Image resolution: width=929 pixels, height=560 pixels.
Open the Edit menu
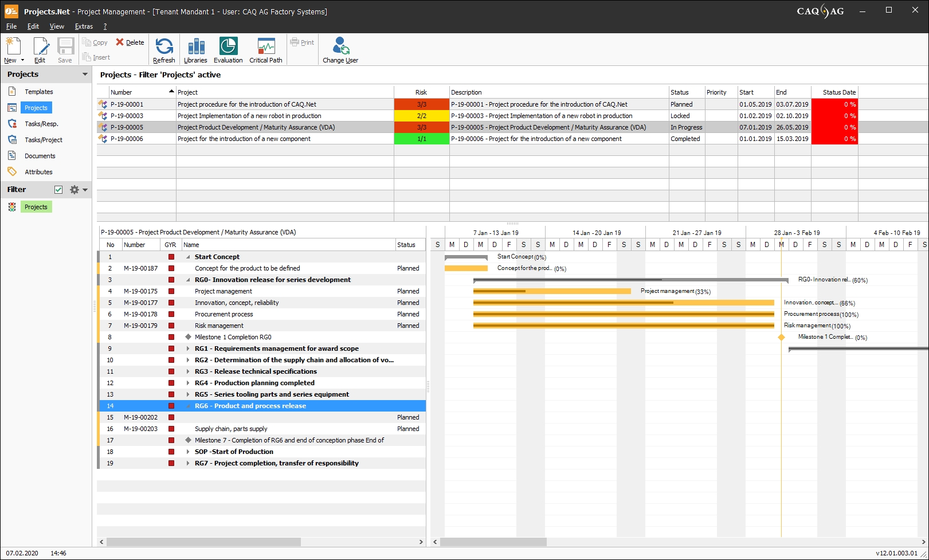click(x=33, y=26)
